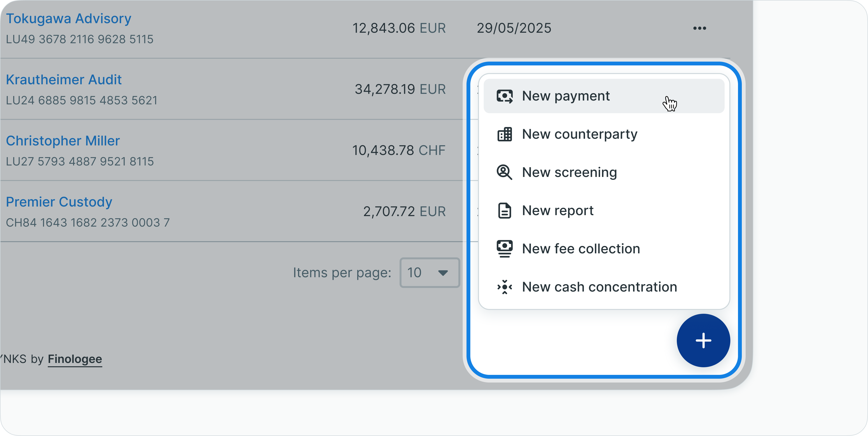The image size is (868, 436).
Task: Choose New report from the menu
Action: tap(558, 211)
